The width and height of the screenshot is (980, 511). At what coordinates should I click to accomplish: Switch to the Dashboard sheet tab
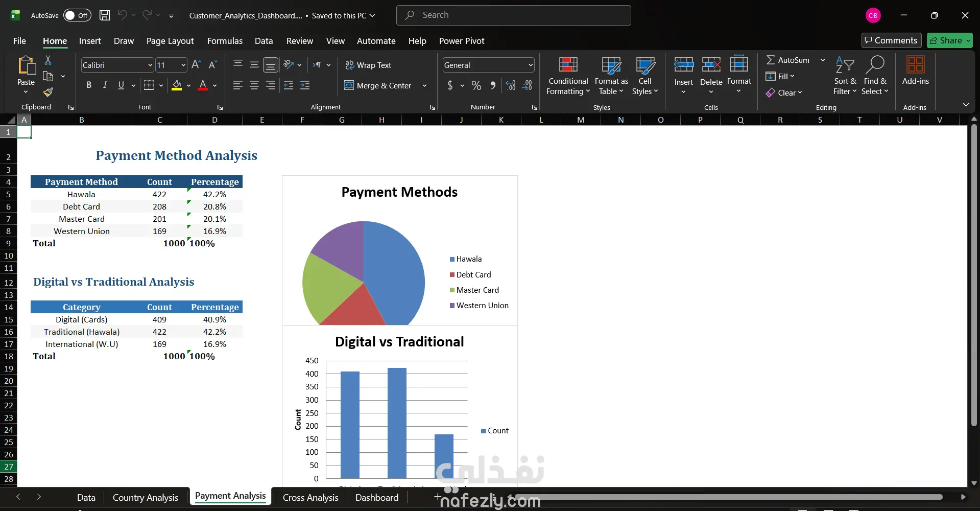[376, 497]
